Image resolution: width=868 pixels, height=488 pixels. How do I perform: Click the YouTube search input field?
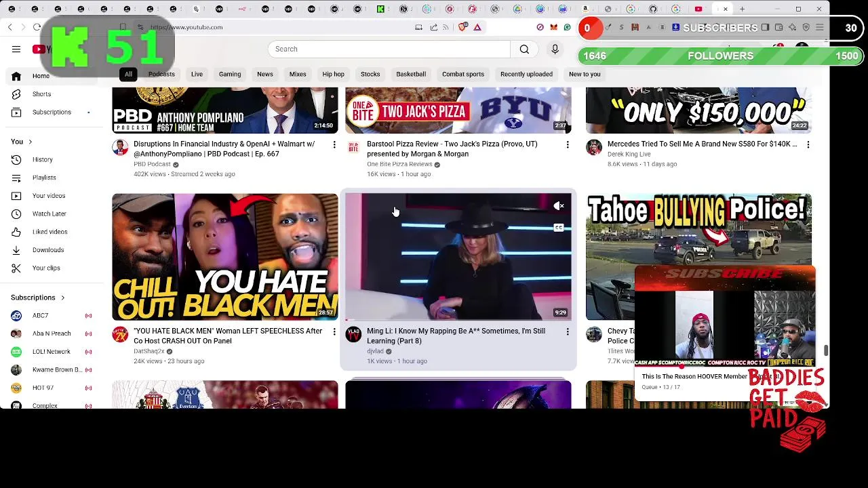pyautogui.click(x=389, y=49)
